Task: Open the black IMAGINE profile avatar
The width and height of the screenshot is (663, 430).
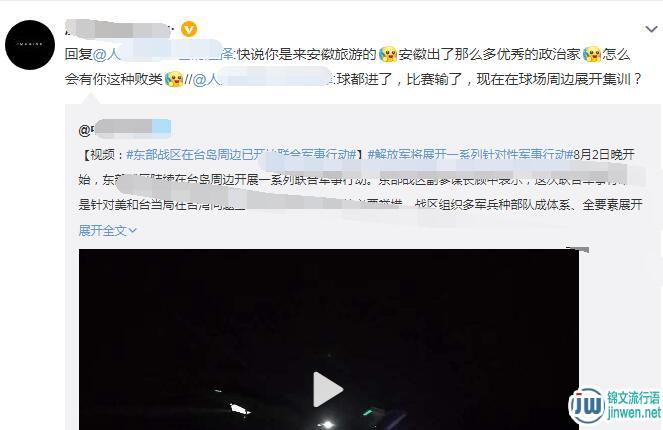Action: point(30,45)
